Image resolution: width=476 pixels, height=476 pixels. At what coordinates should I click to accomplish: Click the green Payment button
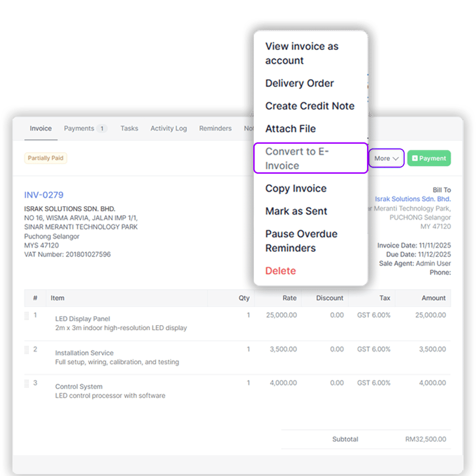coord(428,159)
